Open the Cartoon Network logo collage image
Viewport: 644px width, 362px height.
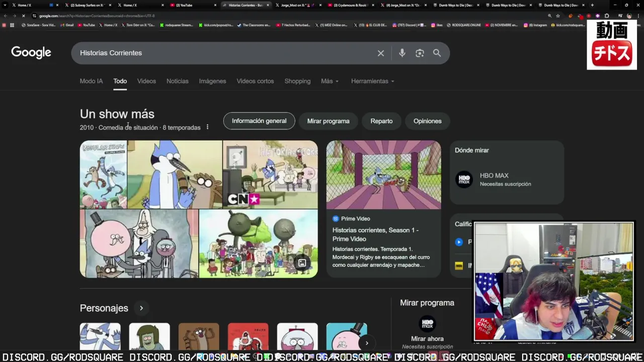pyautogui.click(x=270, y=174)
